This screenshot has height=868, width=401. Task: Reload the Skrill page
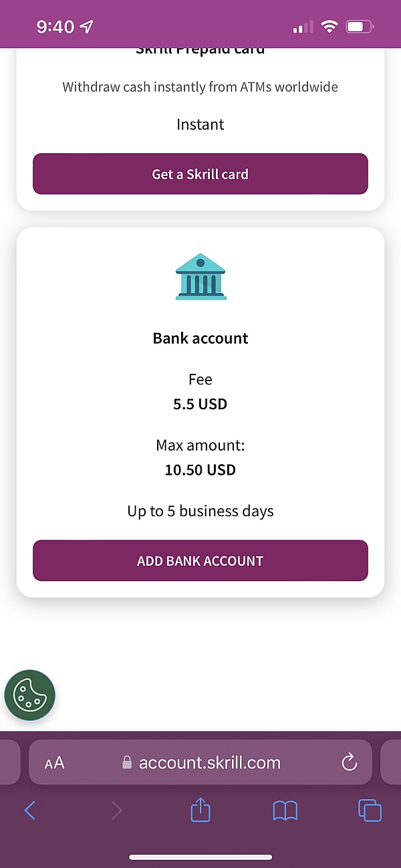(x=349, y=762)
